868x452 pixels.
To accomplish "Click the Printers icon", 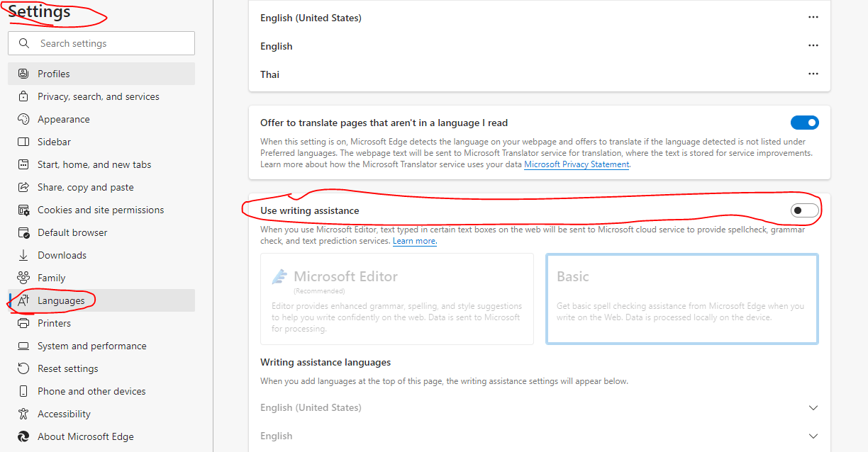I will 23,323.
